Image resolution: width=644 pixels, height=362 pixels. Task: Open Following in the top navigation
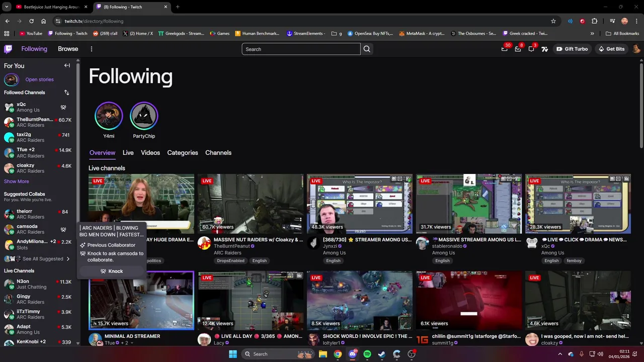[34, 49]
